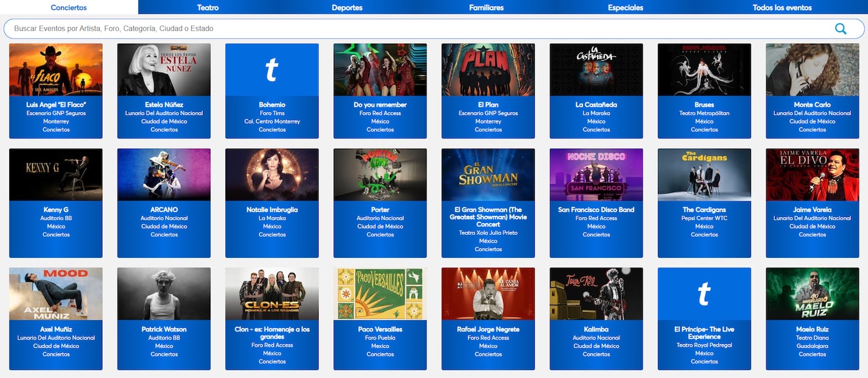
Task: Focus the Buscar Eventos search field
Action: point(414,29)
